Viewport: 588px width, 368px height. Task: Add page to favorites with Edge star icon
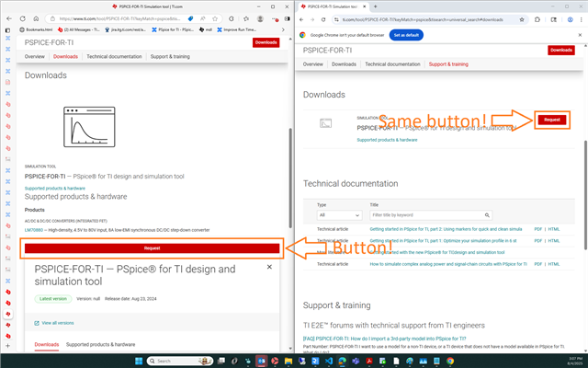[x=215, y=18]
